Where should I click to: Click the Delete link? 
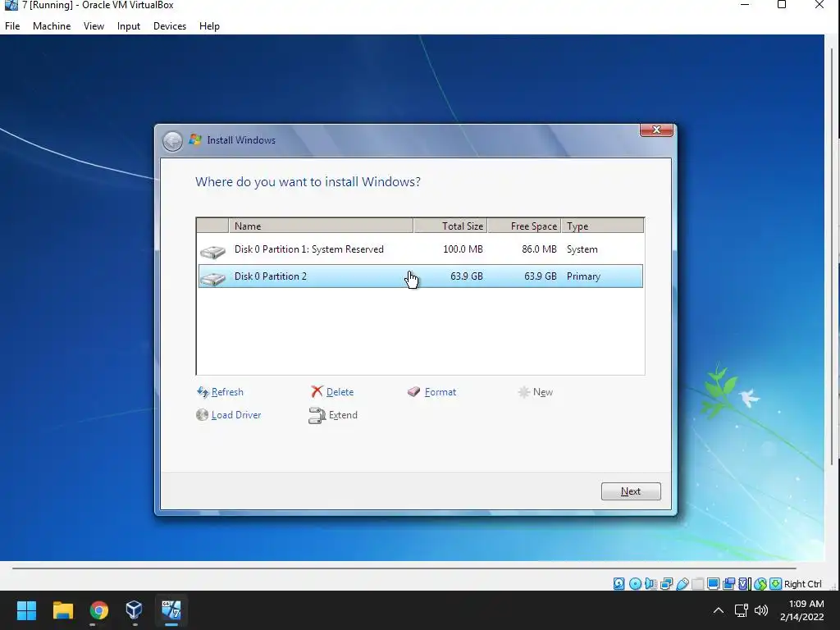(340, 392)
